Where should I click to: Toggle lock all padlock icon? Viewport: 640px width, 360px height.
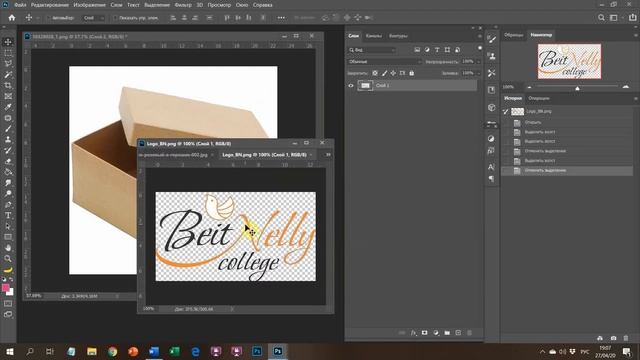click(x=411, y=73)
